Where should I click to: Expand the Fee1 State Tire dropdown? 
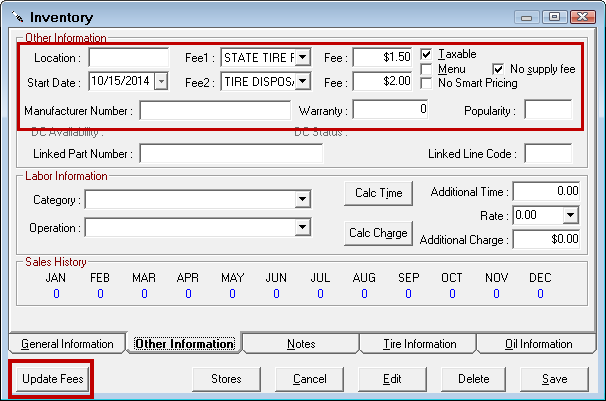tap(303, 57)
